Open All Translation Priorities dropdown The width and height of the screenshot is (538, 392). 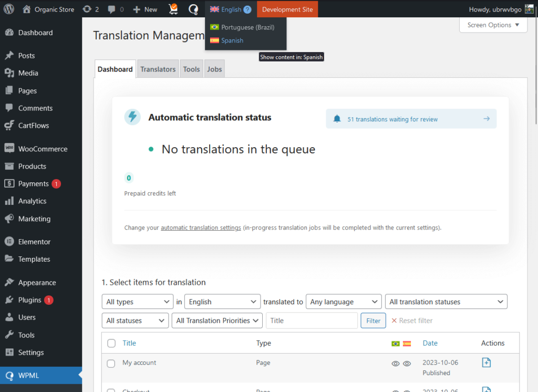click(x=217, y=321)
